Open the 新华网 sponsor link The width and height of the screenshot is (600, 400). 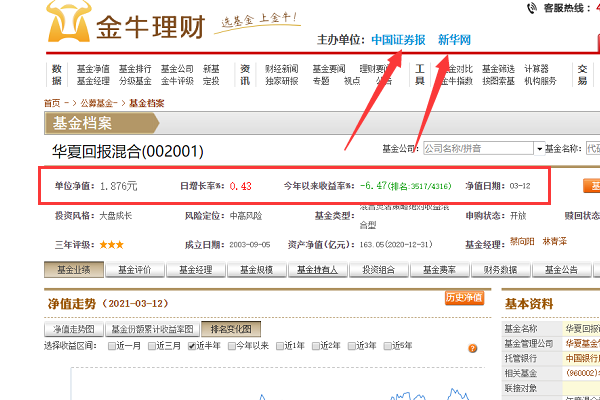pos(454,39)
